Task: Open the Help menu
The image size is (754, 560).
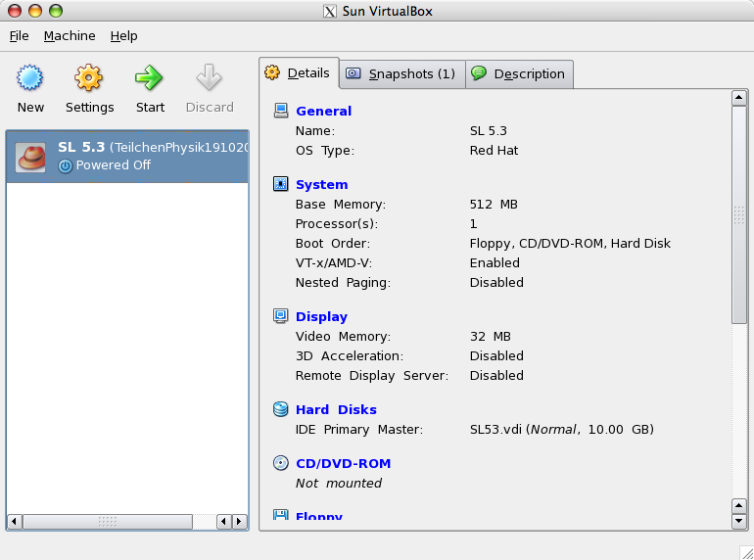Action: tap(124, 36)
